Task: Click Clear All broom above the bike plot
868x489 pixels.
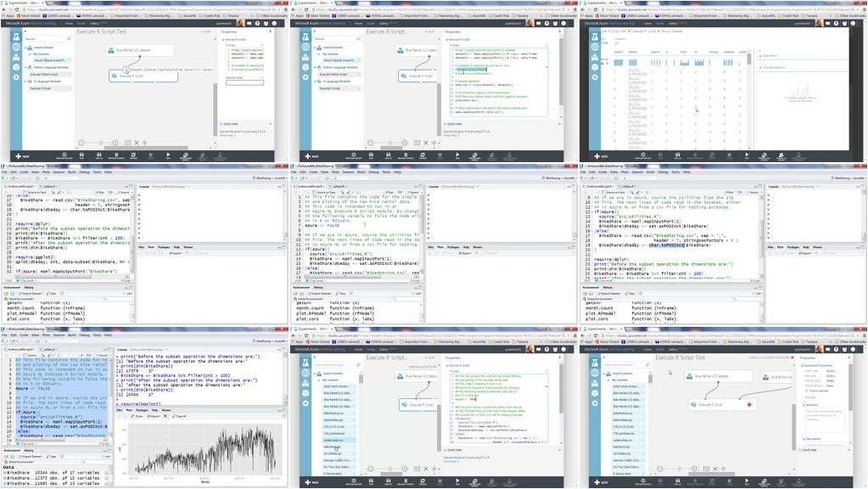Action: pos(179,416)
